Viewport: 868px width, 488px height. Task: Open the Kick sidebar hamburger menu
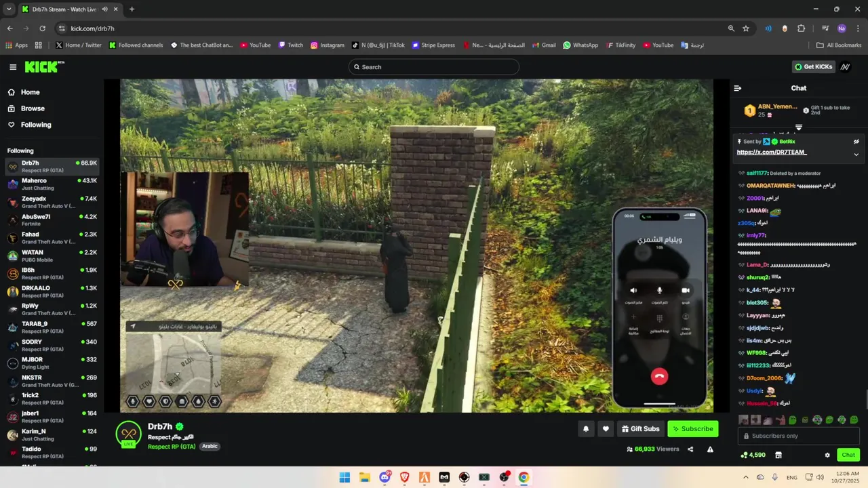coord(13,67)
